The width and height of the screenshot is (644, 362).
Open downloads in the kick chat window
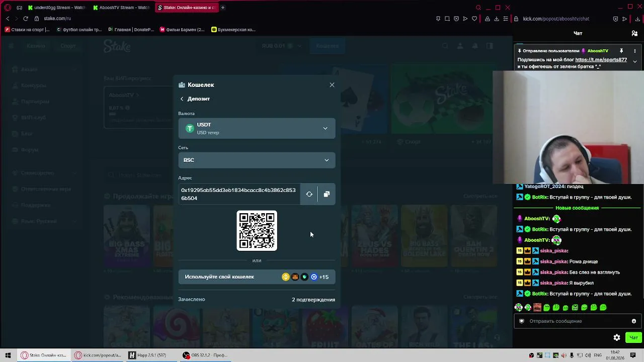[x=638, y=19]
